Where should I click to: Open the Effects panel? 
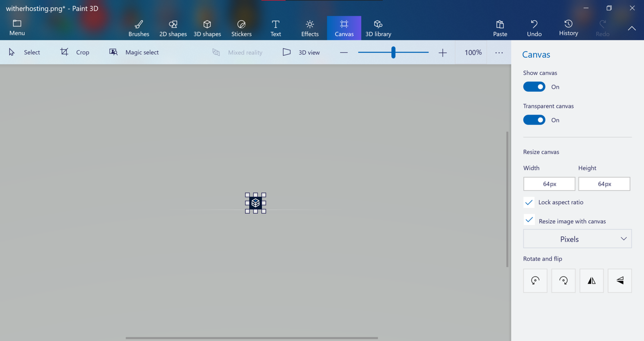click(310, 28)
